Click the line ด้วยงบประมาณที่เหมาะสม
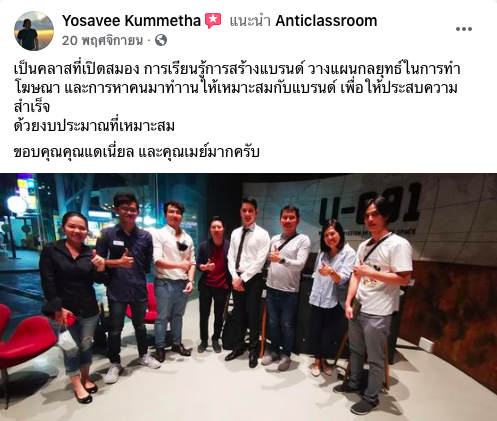The width and height of the screenshot is (497, 421). pyautogui.click(x=94, y=126)
